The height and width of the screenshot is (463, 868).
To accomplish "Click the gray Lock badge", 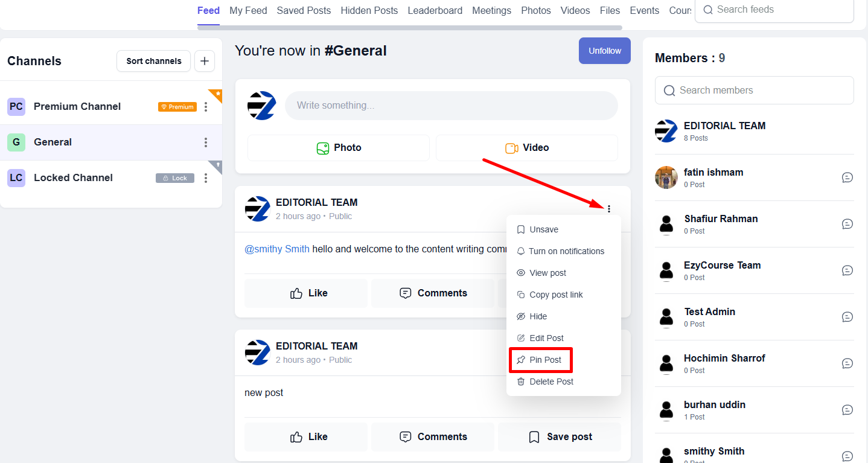I will (x=175, y=178).
